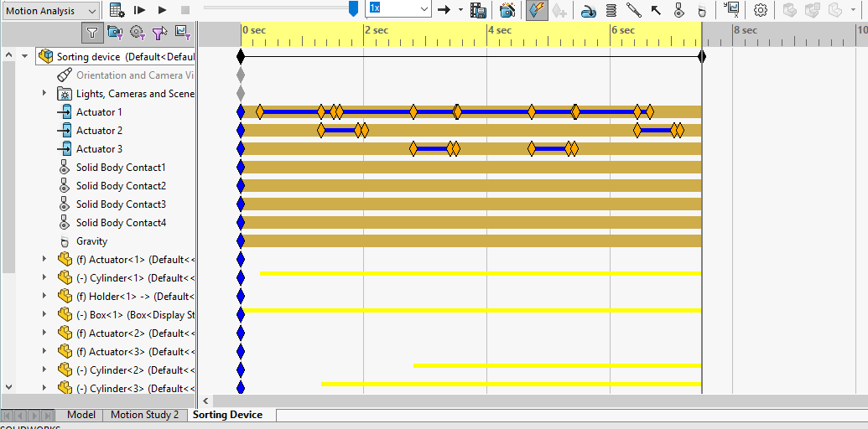Click the Gravity icon in tree
Image resolution: width=868 pixels, height=429 pixels.
(65, 241)
